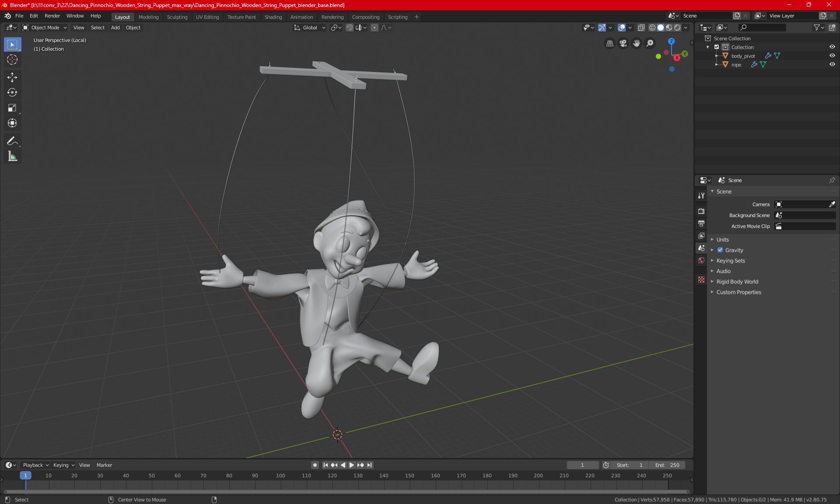The height and width of the screenshot is (504, 840).
Task: Expand the body_pivot tree item
Action: pos(717,56)
